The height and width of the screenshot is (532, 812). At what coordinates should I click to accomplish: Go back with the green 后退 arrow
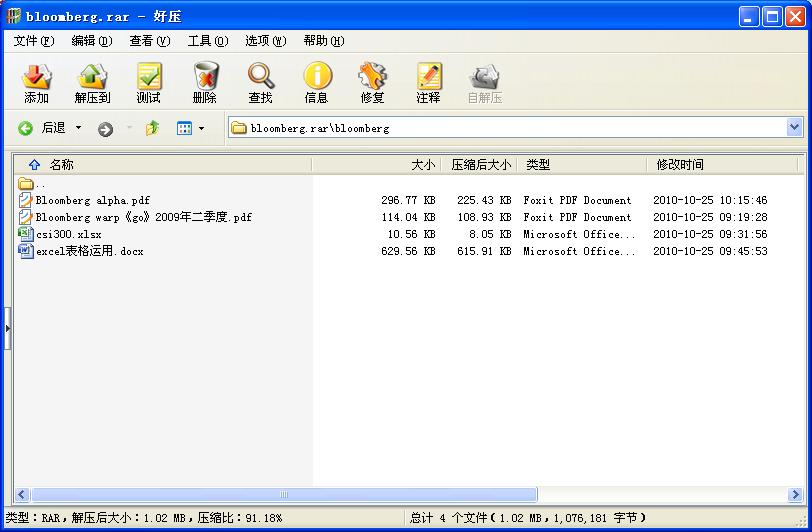pos(25,128)
